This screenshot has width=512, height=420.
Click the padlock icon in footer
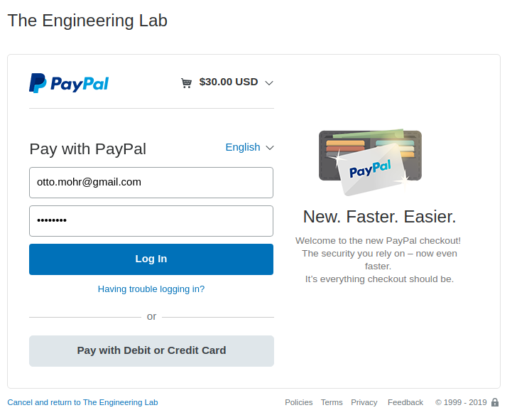(x=495, y=402)
